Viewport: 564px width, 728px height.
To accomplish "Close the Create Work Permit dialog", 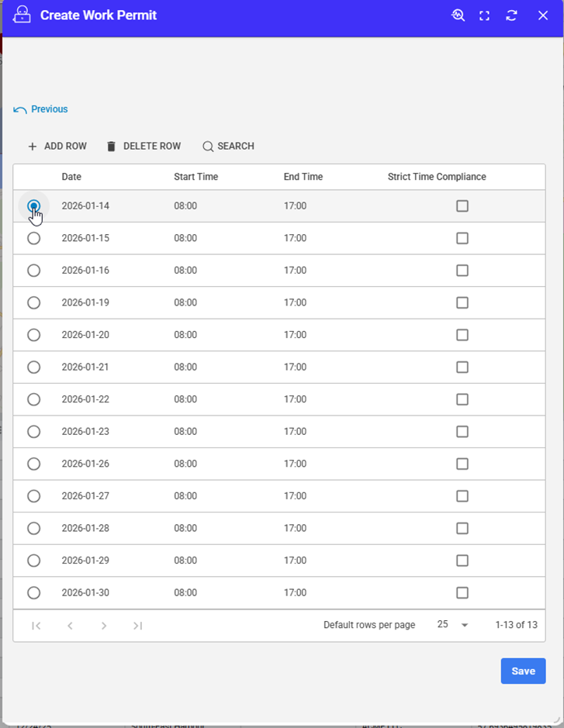I will 543,16.
